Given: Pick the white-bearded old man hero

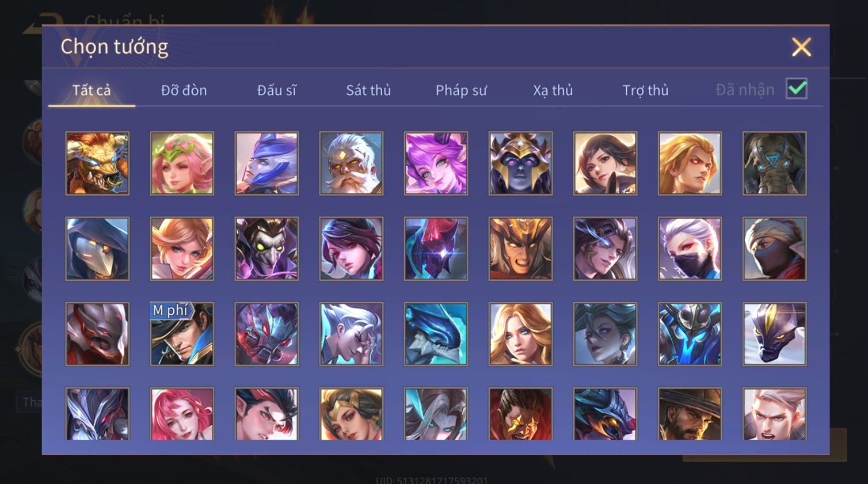Looking at the screenshot, I should 351,163.
